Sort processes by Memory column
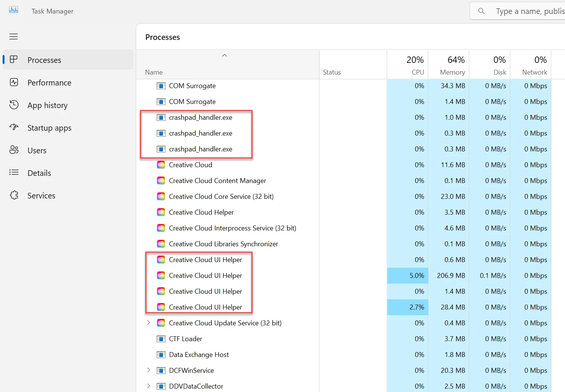565x392 pixels. click(x=449, y=65)
